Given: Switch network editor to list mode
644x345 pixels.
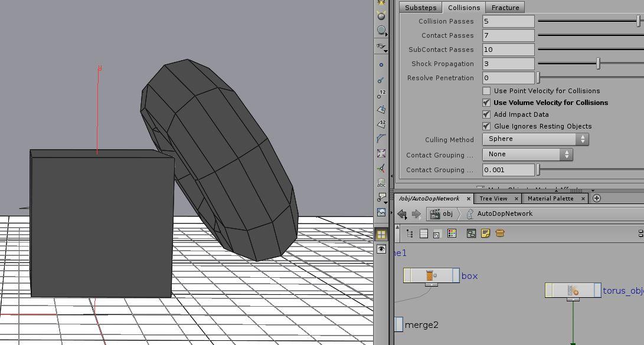Looking at the screenshot, I should click(x=423, y=234).
